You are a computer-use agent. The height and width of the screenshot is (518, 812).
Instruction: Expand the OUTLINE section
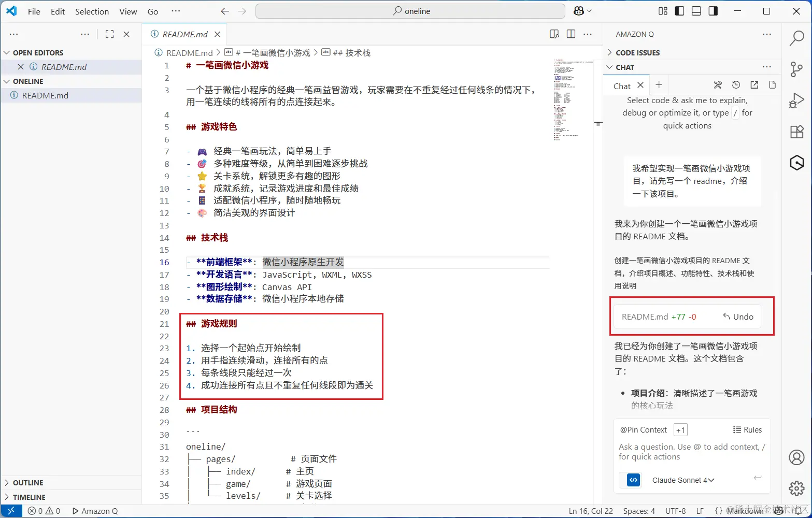click(x=72, y=483)
